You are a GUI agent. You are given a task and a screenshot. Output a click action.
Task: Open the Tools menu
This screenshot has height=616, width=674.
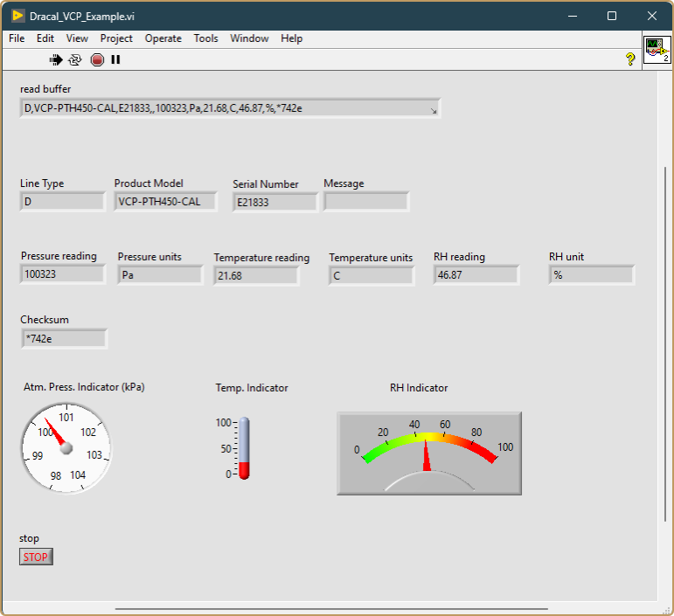pos(206,38)
